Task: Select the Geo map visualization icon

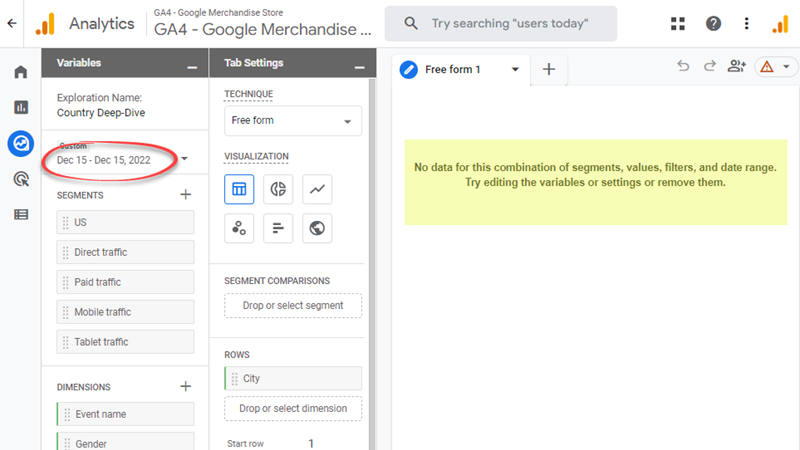Action: 317,228
